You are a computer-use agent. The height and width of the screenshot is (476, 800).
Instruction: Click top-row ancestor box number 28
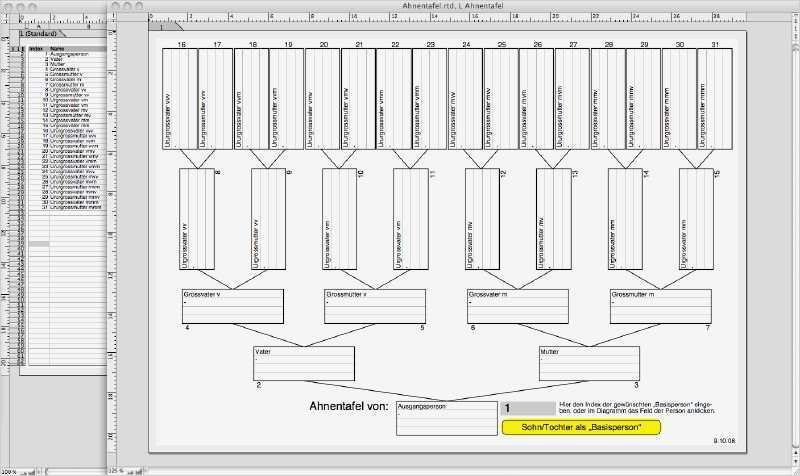[x=608, y=99]
